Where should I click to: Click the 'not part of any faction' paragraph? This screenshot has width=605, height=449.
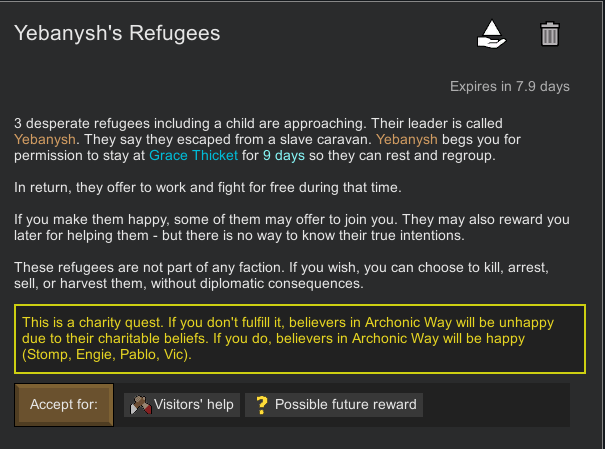click(x=281, y=275)
